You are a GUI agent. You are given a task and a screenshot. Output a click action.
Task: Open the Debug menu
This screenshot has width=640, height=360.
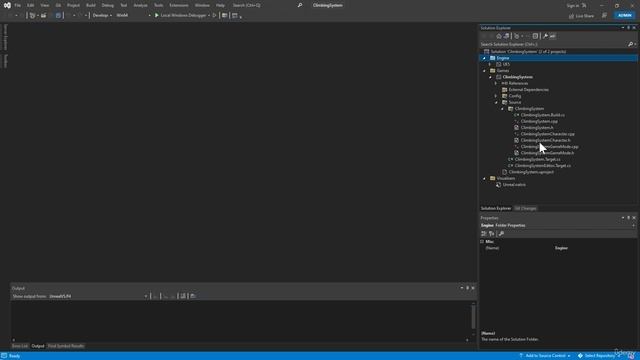coord(108,5)
